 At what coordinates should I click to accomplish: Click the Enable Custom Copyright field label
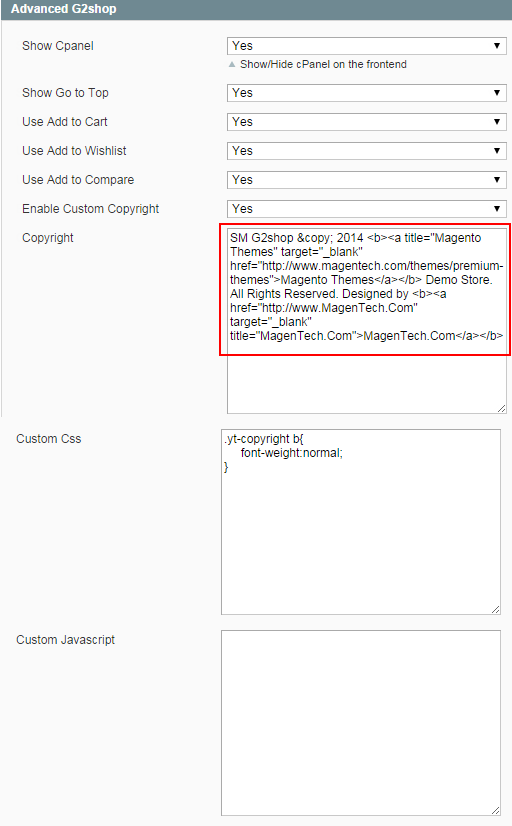coord(91,209)
